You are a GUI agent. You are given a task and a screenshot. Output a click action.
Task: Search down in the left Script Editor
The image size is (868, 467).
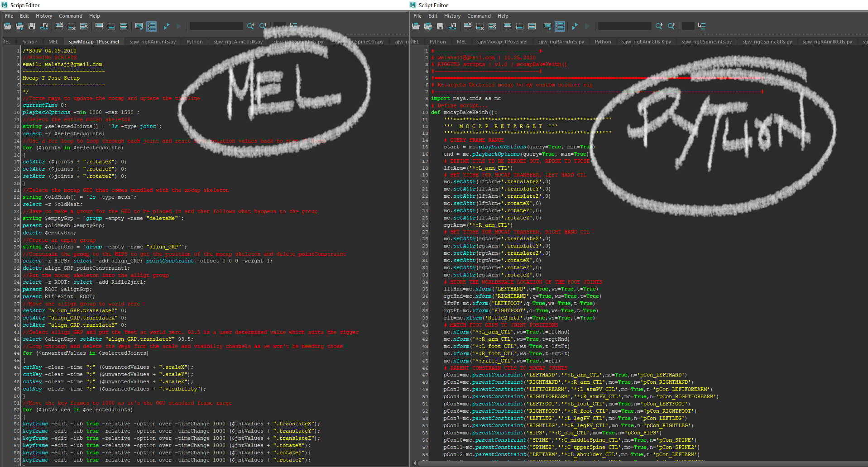tap(250, 26)
